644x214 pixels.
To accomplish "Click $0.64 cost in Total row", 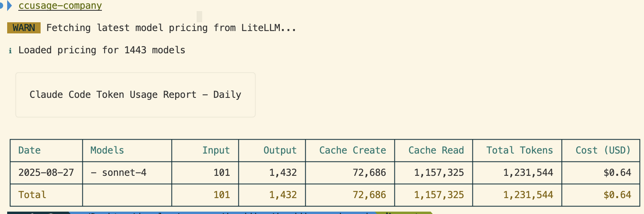I will click(x=617, y=195).
